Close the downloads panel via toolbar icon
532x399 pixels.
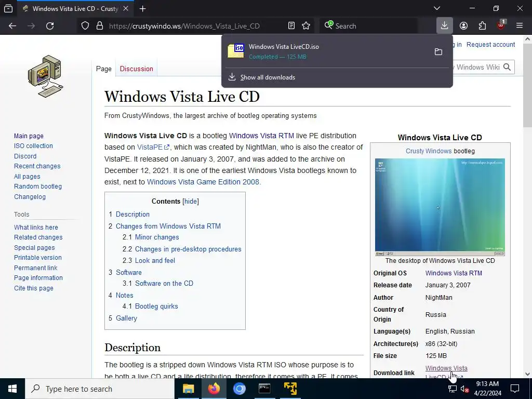[x=445, y=26]
